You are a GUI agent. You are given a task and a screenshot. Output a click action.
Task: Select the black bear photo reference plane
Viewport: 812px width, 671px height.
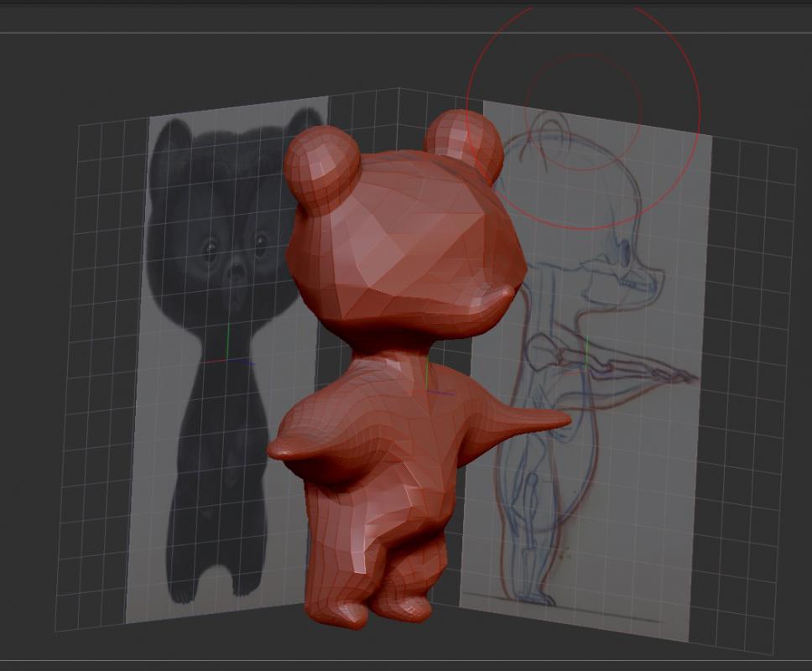pyautogui.click(x=222, y=357)
